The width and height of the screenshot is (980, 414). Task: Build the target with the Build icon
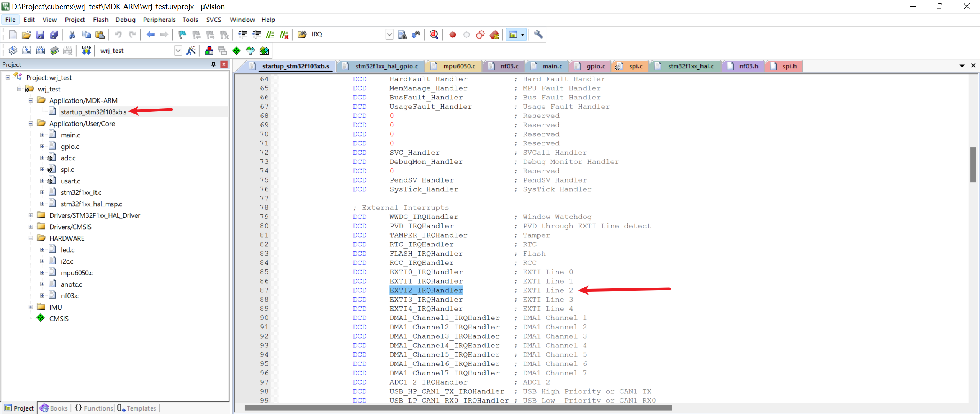coord(26,51)
